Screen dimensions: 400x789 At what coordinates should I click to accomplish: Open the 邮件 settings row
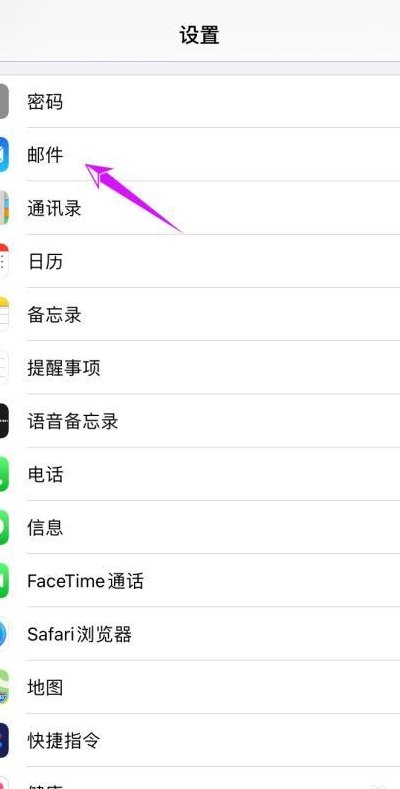200,154
